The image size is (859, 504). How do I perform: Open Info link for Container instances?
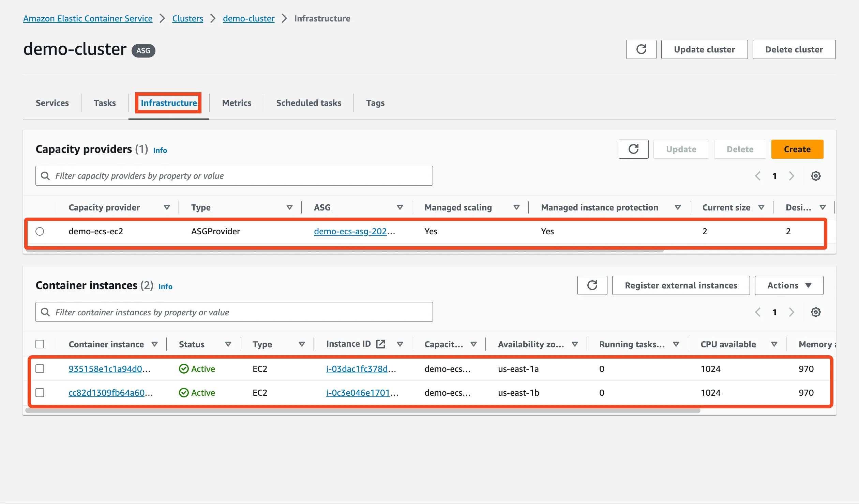(165, 286)
